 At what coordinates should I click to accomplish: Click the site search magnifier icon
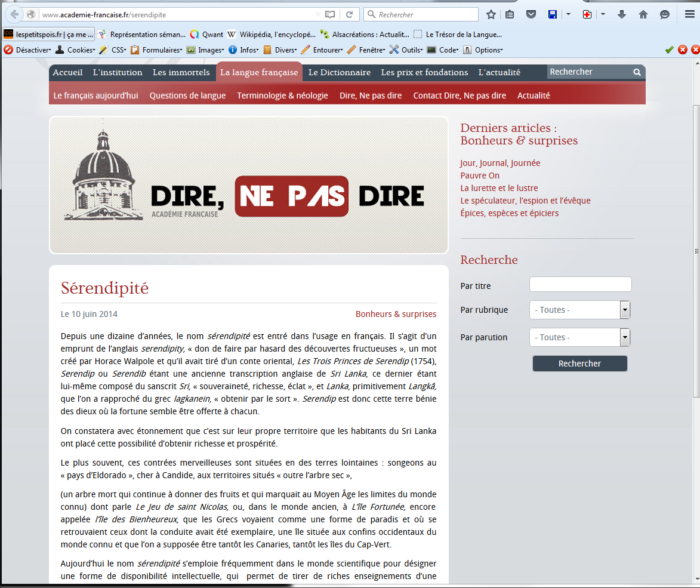[x=637, y=72]
